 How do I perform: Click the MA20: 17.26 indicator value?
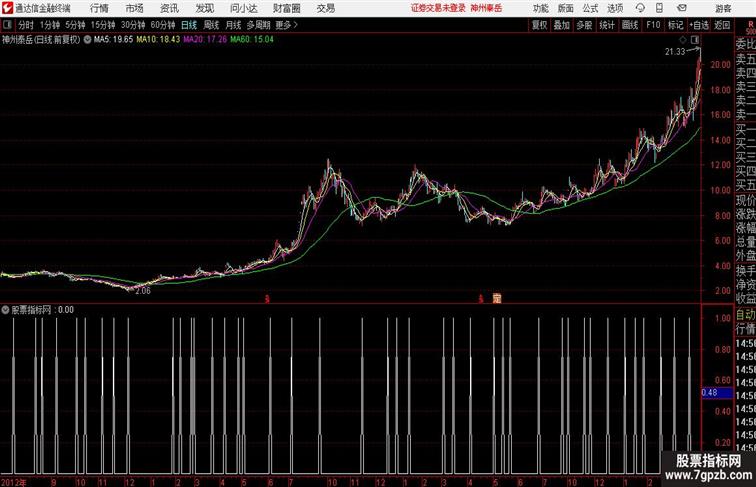205,40
